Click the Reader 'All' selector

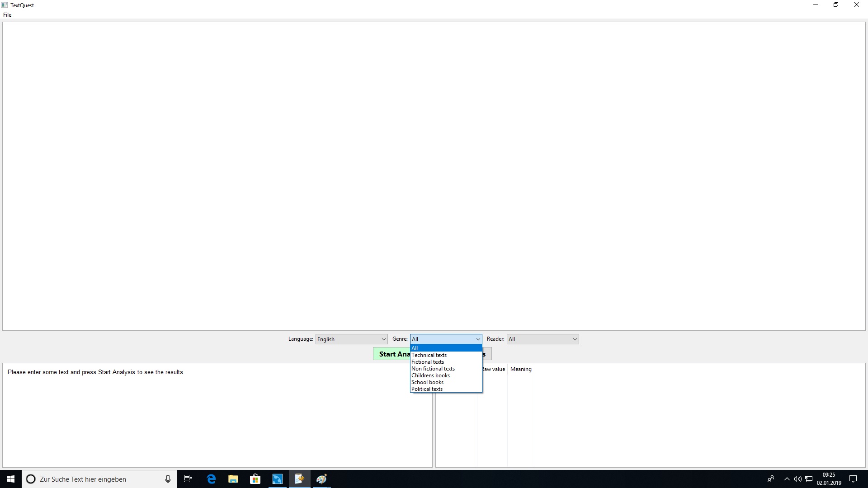[541, 339]
